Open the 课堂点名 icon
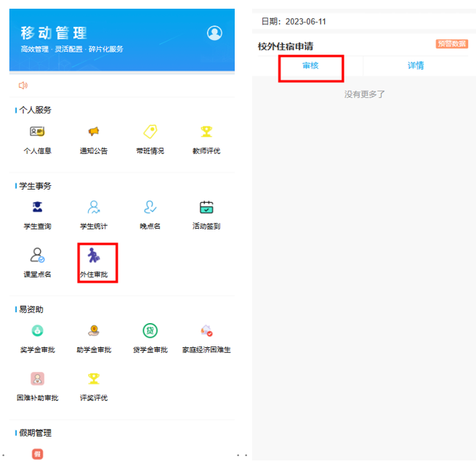The width and height of the screenshot is (476, 467). click(37, 256)
